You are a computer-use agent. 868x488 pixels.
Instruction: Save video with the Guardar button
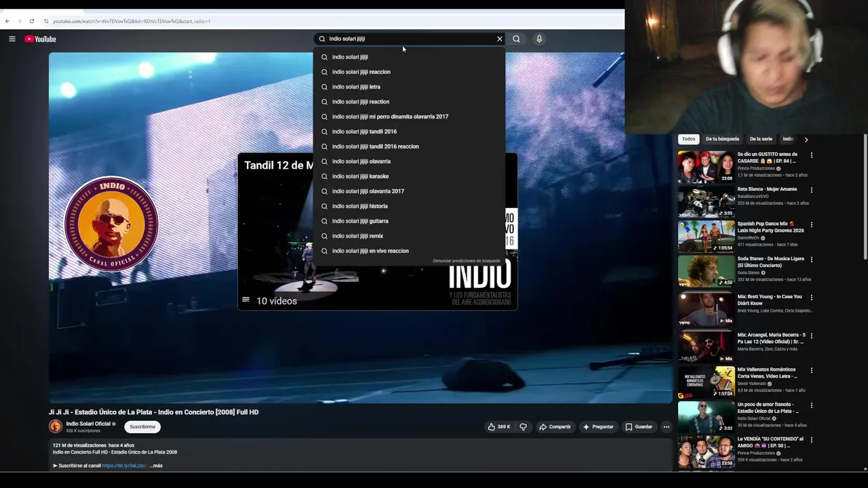pyautogui.click(x=639, y=427)
